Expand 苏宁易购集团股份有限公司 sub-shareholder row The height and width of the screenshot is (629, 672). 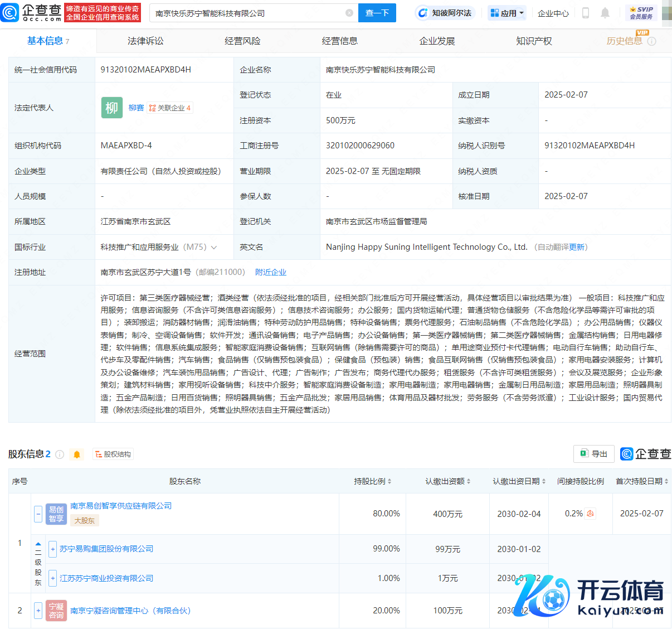pyautogui.click(x=52, y=549)
